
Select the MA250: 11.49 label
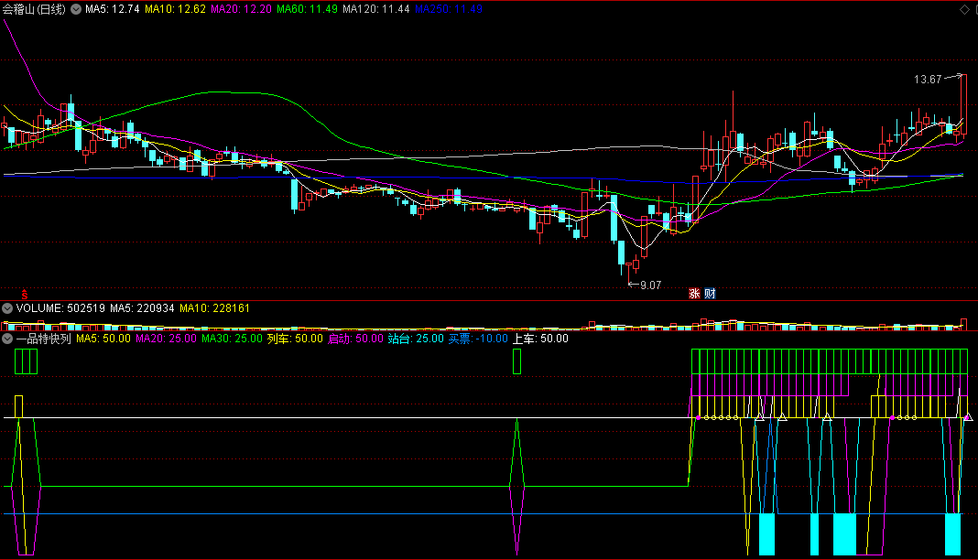click(449, 9)
